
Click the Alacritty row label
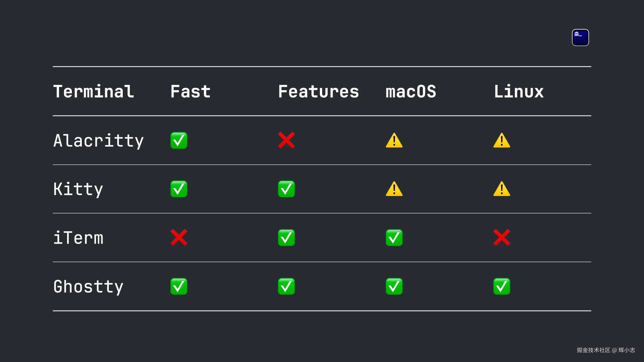tap(98, 141)
